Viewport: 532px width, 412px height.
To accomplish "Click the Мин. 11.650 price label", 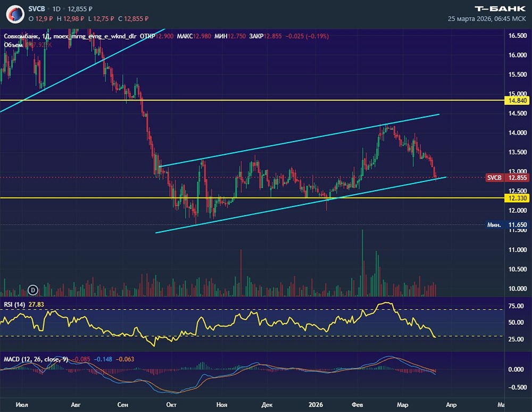I will (x=507, y=225).
